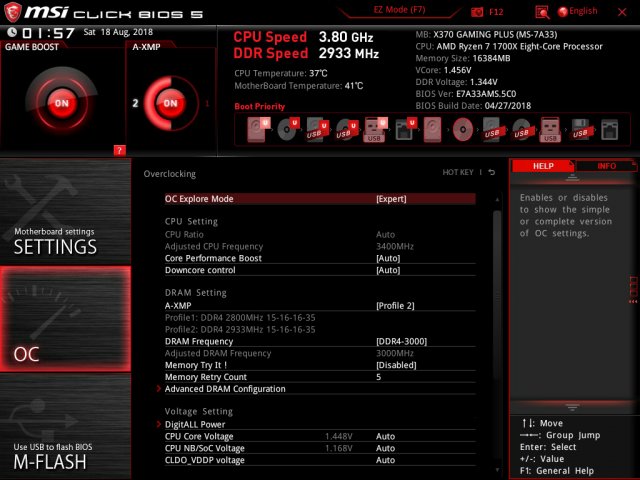Click the scrollbar up arrow at list top
The height and width of the screenshot is (480, 640).
coord(497,200)
